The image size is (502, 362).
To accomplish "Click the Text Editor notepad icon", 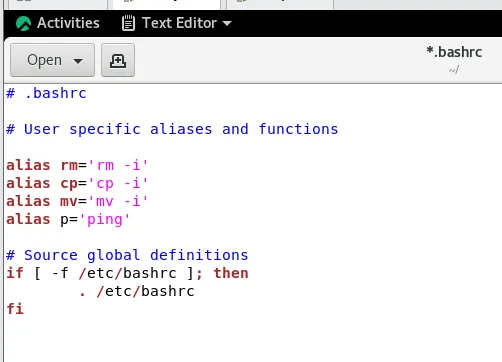I will point(128,23).
